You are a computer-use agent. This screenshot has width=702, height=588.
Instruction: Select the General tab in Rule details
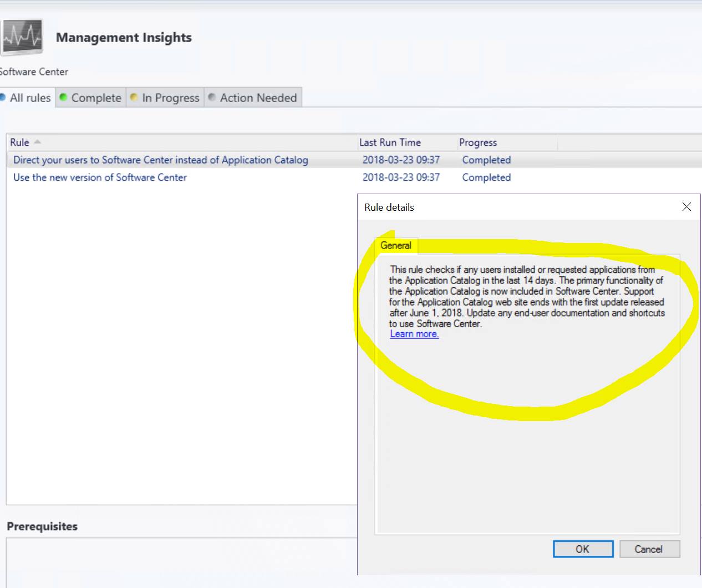[396, 245]
